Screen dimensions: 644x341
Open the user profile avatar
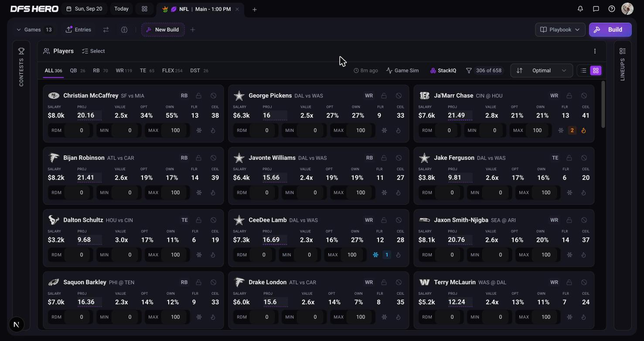coord(627,9)
